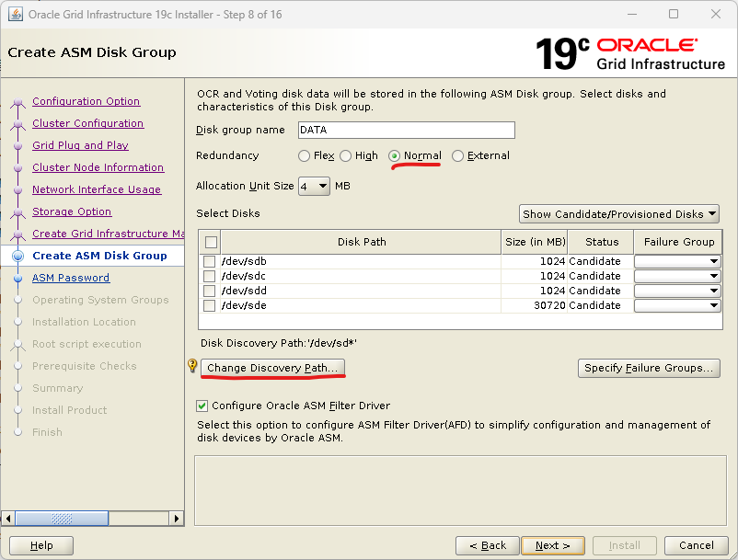Open Failure Group dropdown for /dev/sdc
Image resolution: width=738 pixels, height=560 pixels.
pos(678,276)
